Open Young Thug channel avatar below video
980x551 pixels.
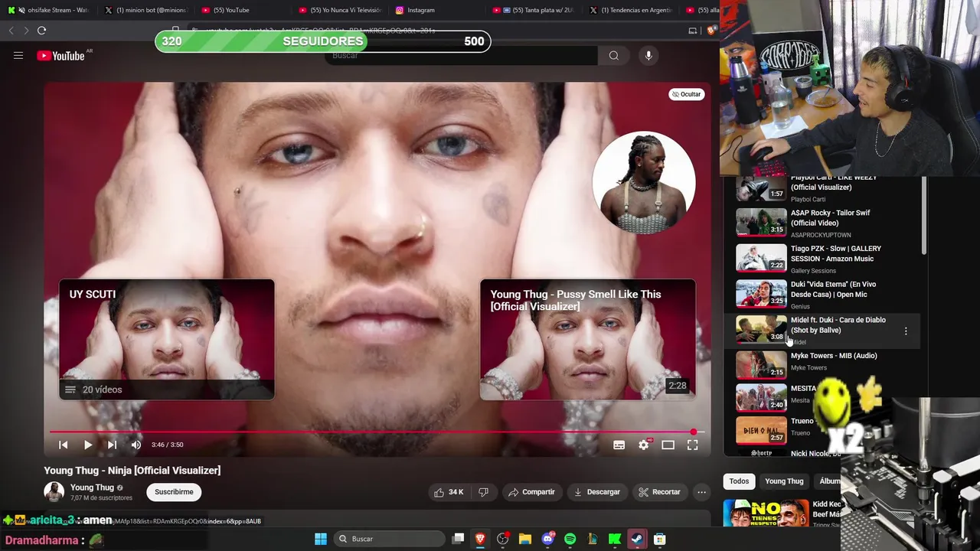[54, 492]
